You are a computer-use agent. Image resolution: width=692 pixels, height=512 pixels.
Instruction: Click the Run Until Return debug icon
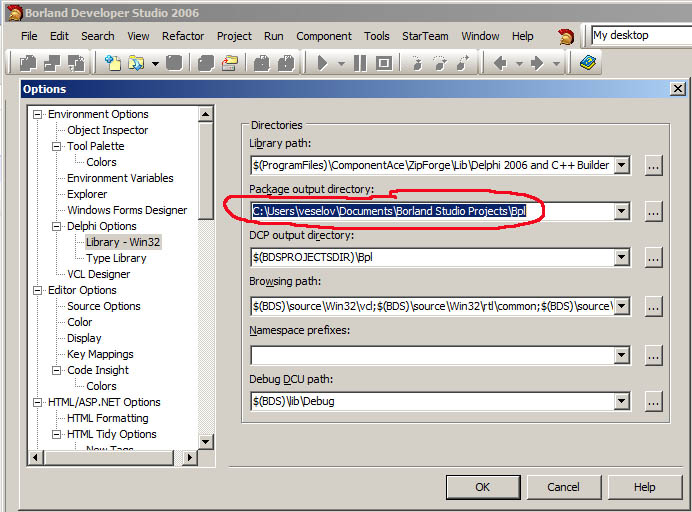point(463,63)
